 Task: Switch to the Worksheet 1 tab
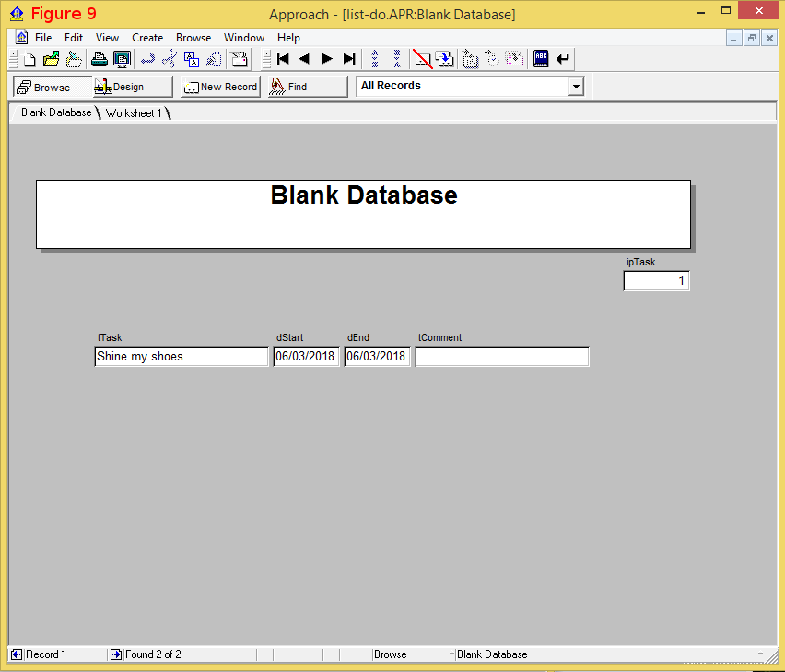click(135, 112)
